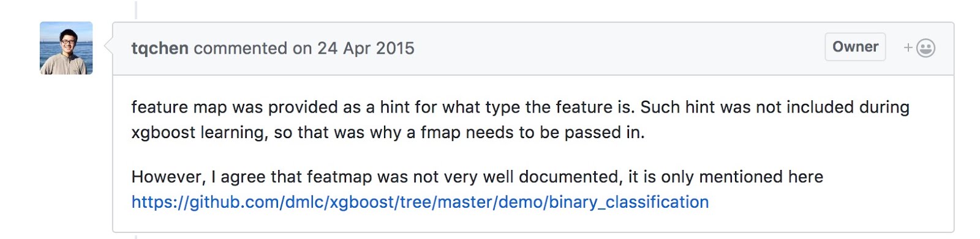This screenshot has height=239, width=980.
Task: Open the xgboost binary_classification demo link
Action: [420, 202]
